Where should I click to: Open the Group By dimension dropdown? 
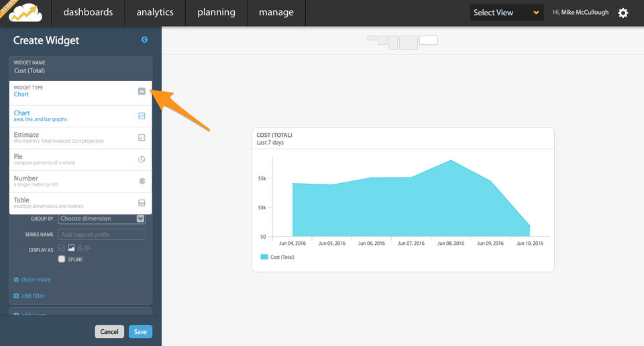(102, 219)
